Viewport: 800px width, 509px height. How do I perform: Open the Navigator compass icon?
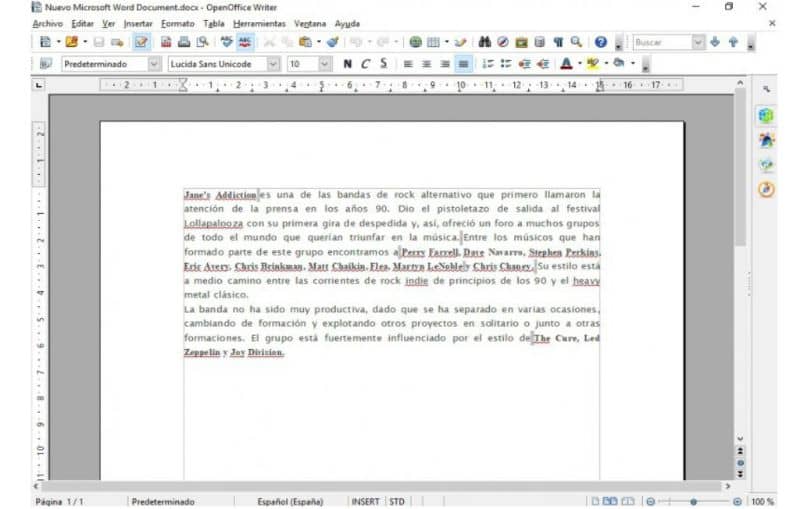(503, 42)
